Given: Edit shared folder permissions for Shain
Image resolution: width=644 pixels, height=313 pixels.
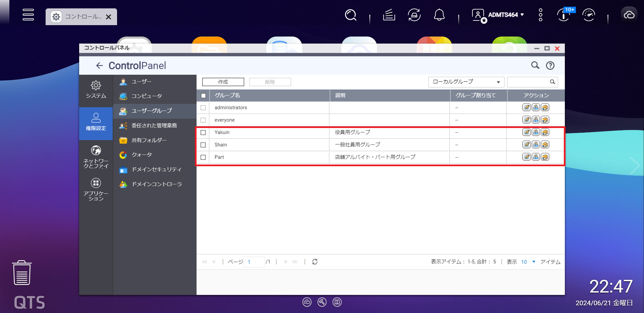Looking at the screenshot, I should [545, 145].
